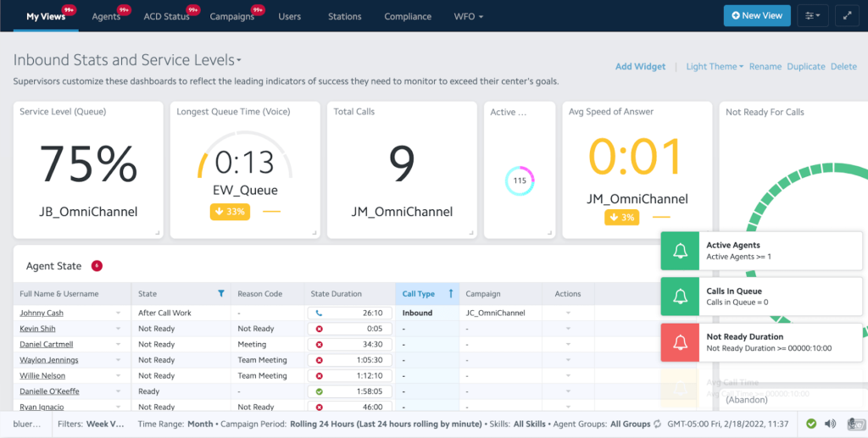Viewport: 868px width, 438px height.
Task: Click the refresh icon next to All Groups
Action: (x=657, y=424)
